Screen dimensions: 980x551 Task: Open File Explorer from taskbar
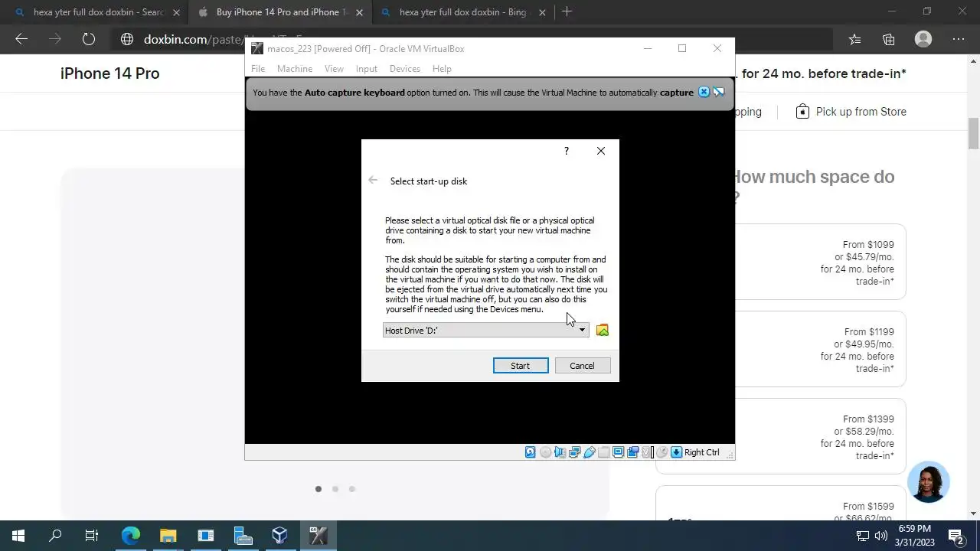(168, 536)
